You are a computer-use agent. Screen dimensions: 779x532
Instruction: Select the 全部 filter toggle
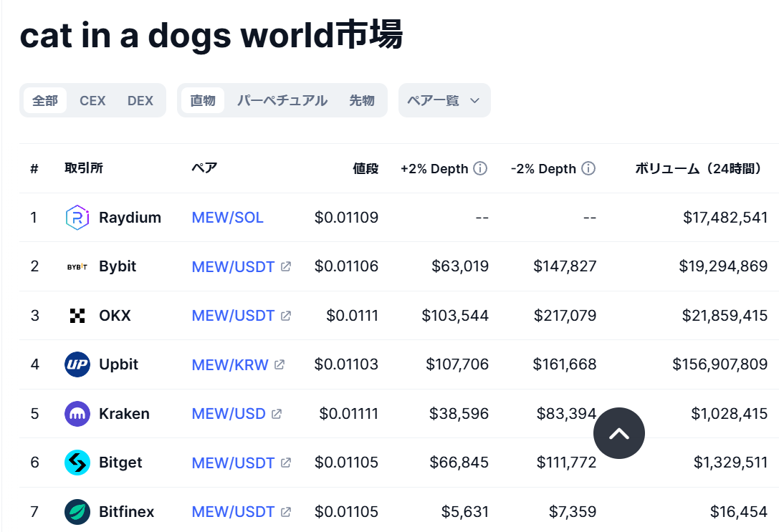pos(45,101)
